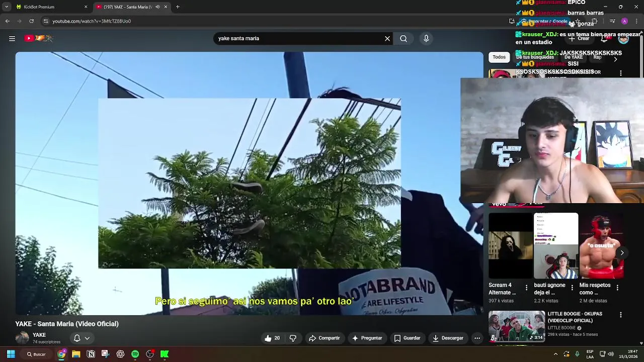
Task: Open the LITTLE BOOGIE OKUPAS thumbnail
Action: 517,326
